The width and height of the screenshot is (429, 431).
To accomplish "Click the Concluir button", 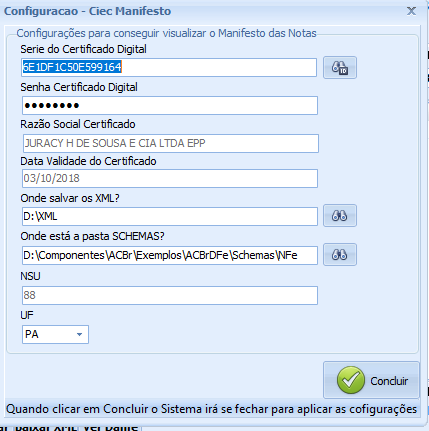I will pyautogui.click(x=371, y=380).
